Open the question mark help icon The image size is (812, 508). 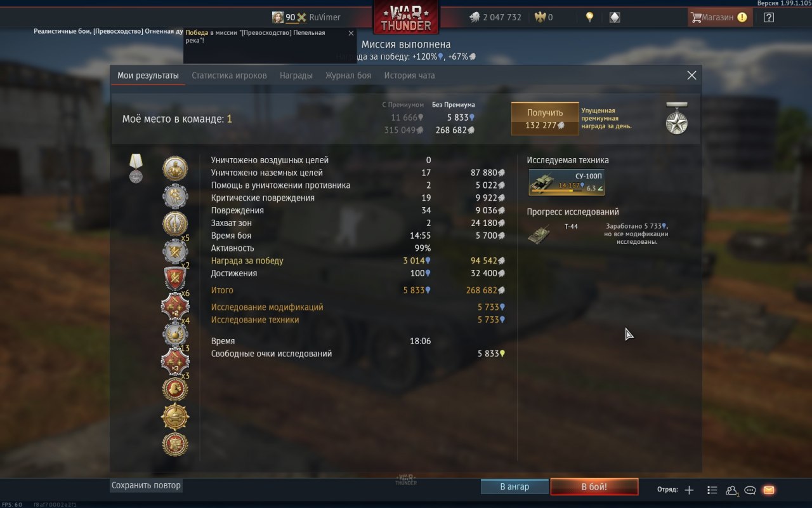pos(769,17)
